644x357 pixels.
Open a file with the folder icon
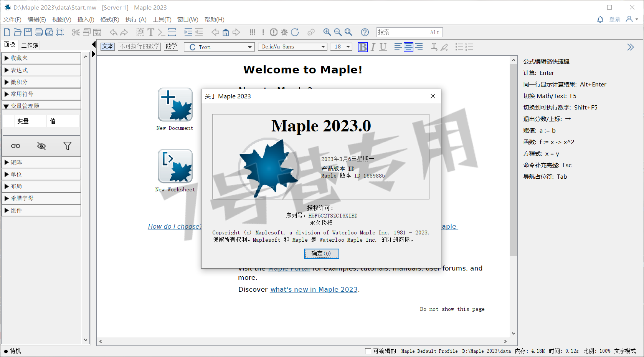point(17,32)
